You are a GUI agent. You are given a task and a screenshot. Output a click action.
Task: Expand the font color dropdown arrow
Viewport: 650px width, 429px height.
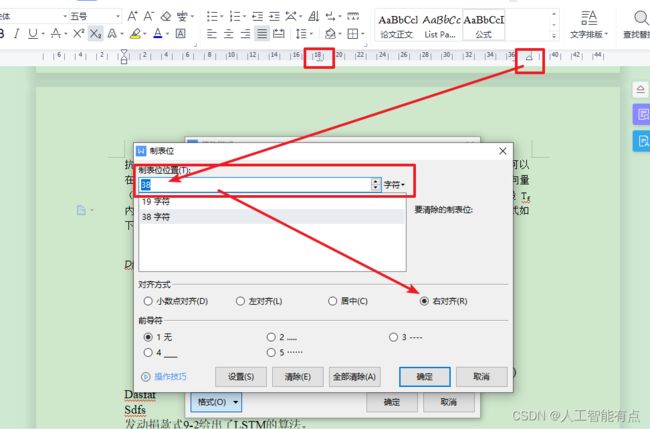click(x=167, y=34)
